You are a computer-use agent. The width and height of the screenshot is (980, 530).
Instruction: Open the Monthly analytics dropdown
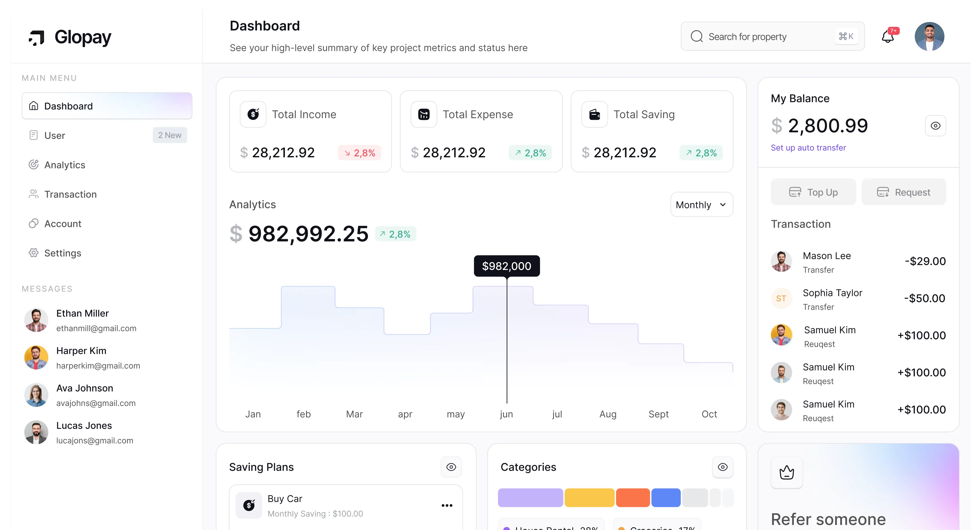coord(701,204)
